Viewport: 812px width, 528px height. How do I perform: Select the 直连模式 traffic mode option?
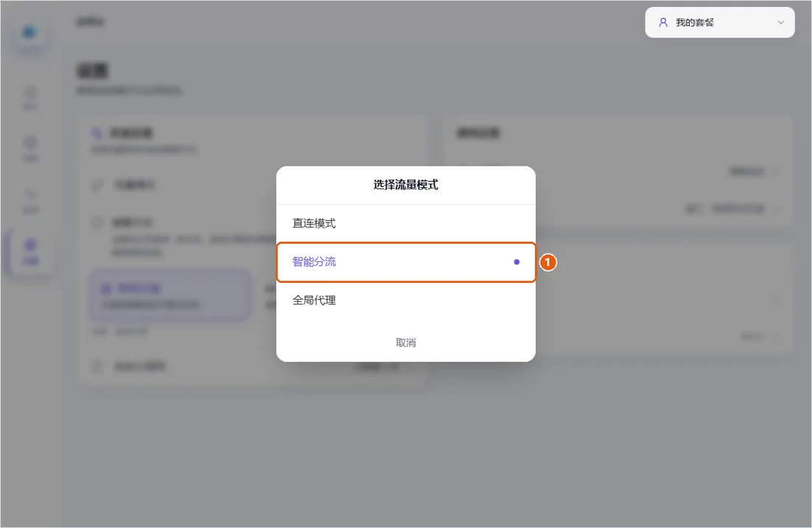(x=405, y=223)
